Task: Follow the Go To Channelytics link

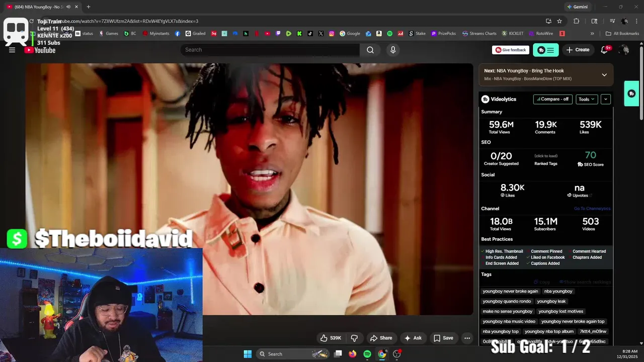Action: pos(592,209)
